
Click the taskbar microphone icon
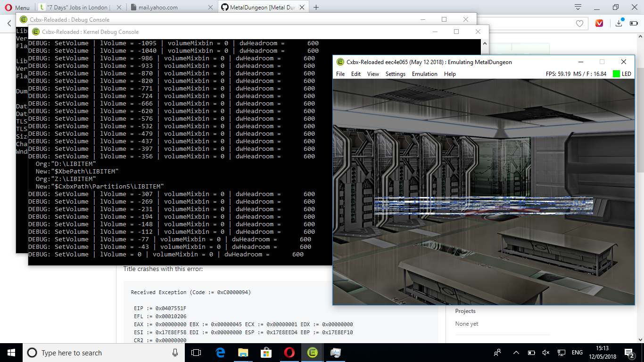click(175, 353)
